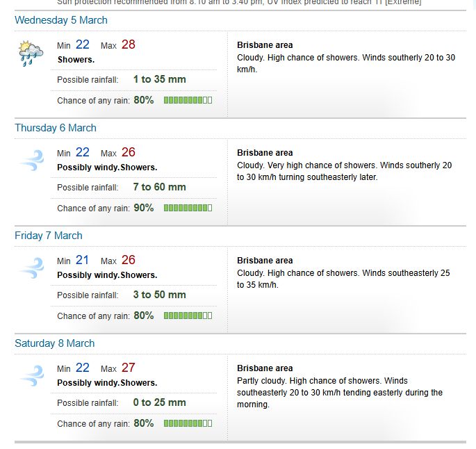Select the Wednesday 5 March heading
Viewport: 476px width, 449px height.
tap(61, 20)
